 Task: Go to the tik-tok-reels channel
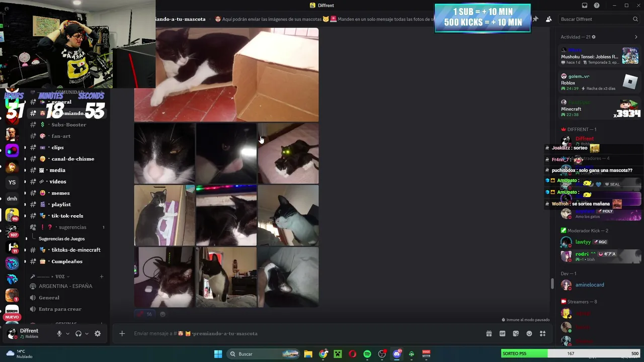67,216
